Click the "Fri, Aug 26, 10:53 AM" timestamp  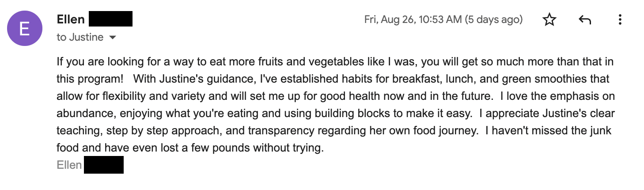click(x=413, y=20)
